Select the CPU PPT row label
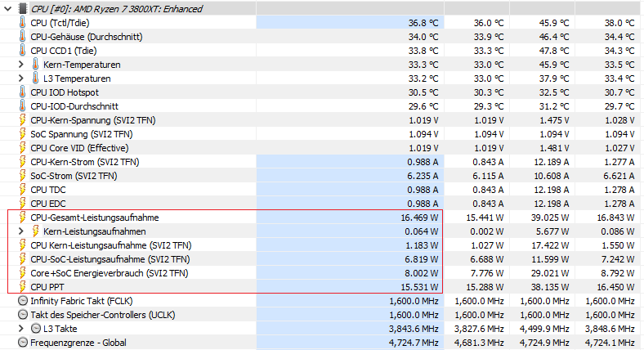 [x=47, y=287]
